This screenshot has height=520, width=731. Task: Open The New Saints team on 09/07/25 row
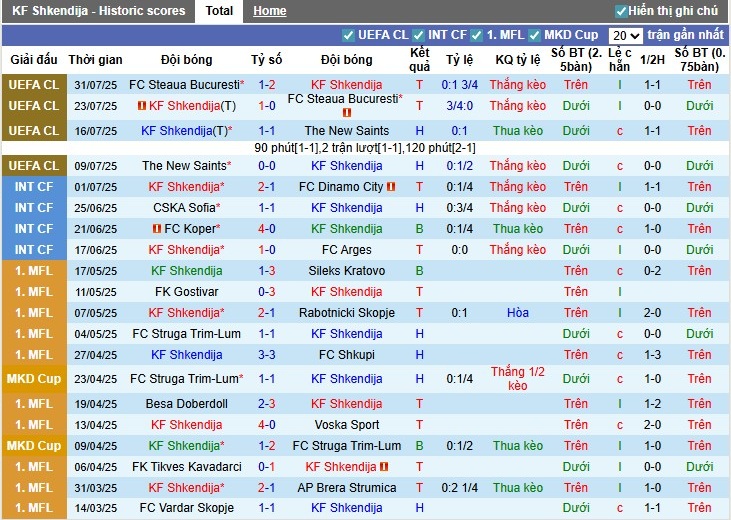tap(186, 166)
